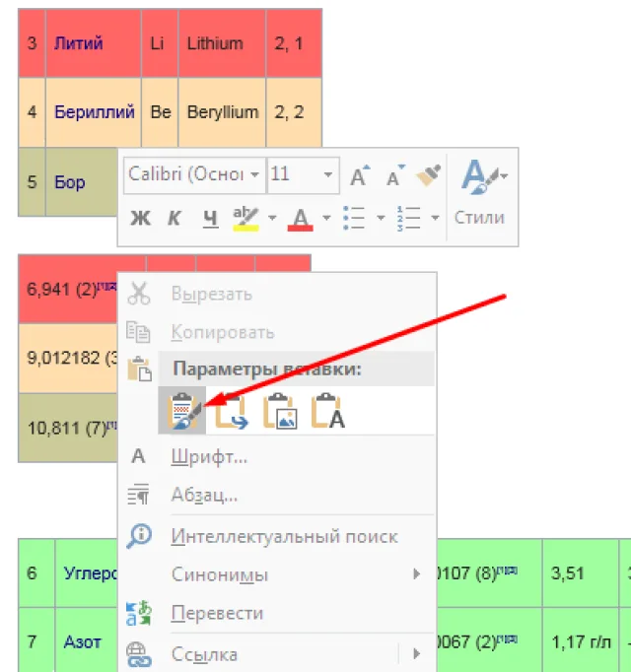Image resolution: width=631 pixels, height=672 pixels.
Task: Toggle the bulleted list
Action: (x=354, y=218)
